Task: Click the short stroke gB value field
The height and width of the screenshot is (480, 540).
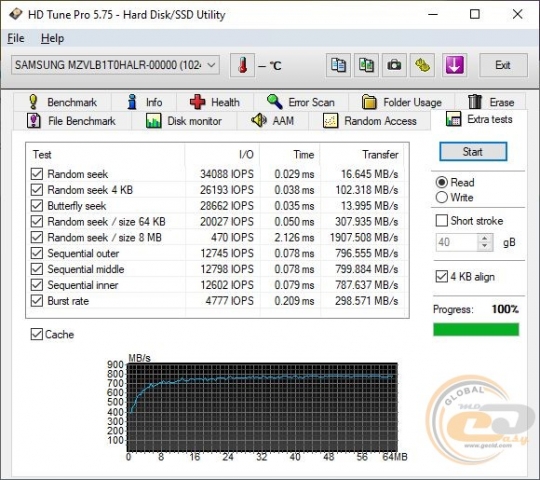Action: (x=457, y=242)
